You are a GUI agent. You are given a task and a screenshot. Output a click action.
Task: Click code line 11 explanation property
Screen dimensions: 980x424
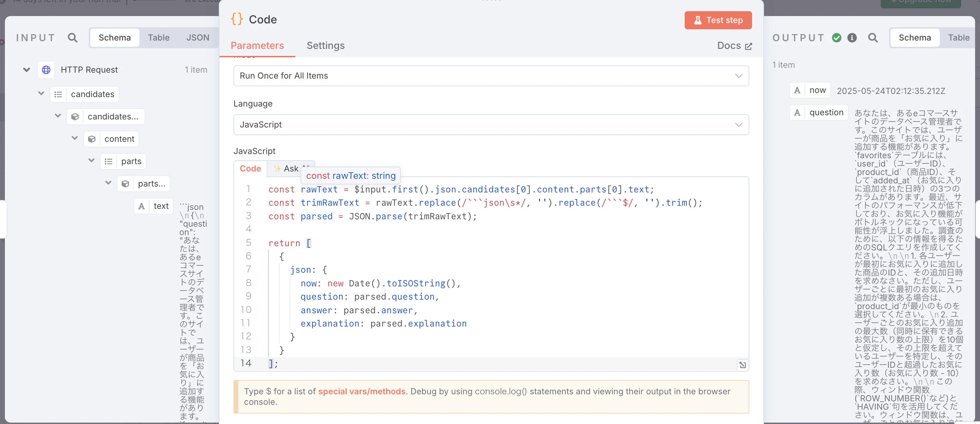[x=383, y=324]
